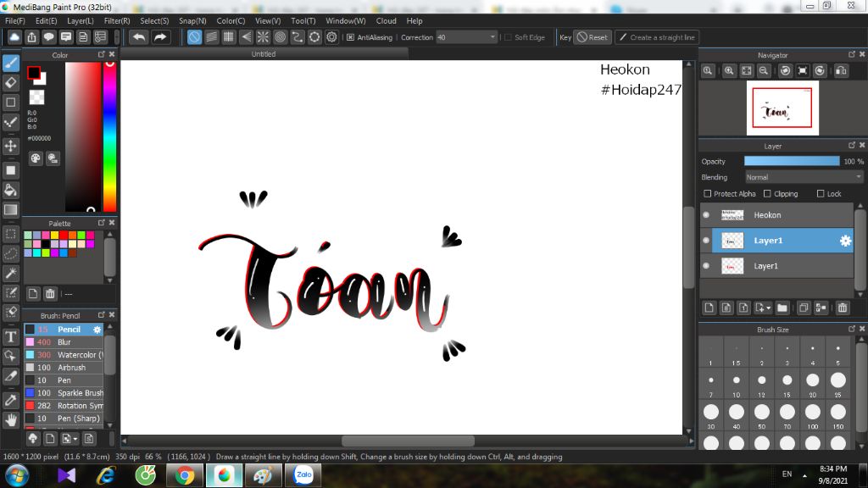Open the Snap menu
The image size is (868, 488).
coord(192,20)
